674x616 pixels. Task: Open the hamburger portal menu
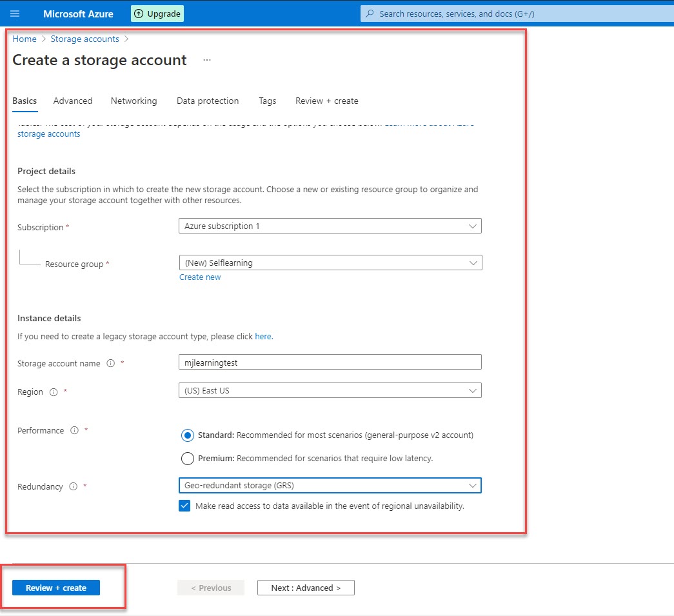(x=15, y=14)
